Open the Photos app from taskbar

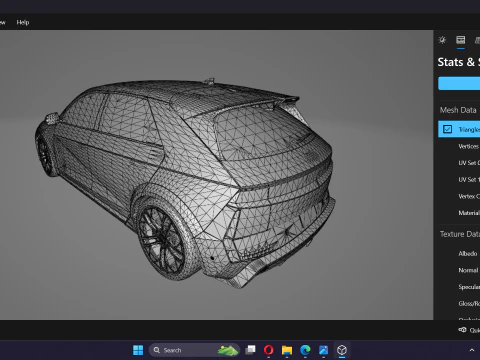[323, 350]
